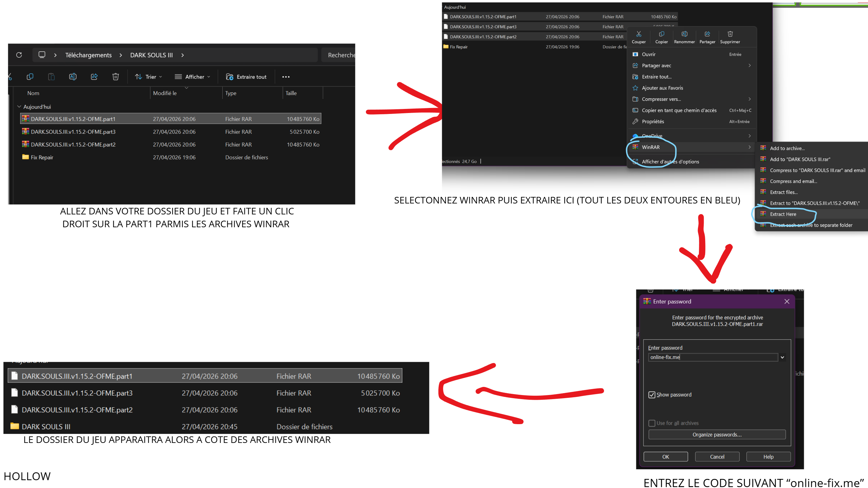Click Add to archive... entry
This screenshot has height=488, width=868.
pyautogui.click(x=812, y=148)
